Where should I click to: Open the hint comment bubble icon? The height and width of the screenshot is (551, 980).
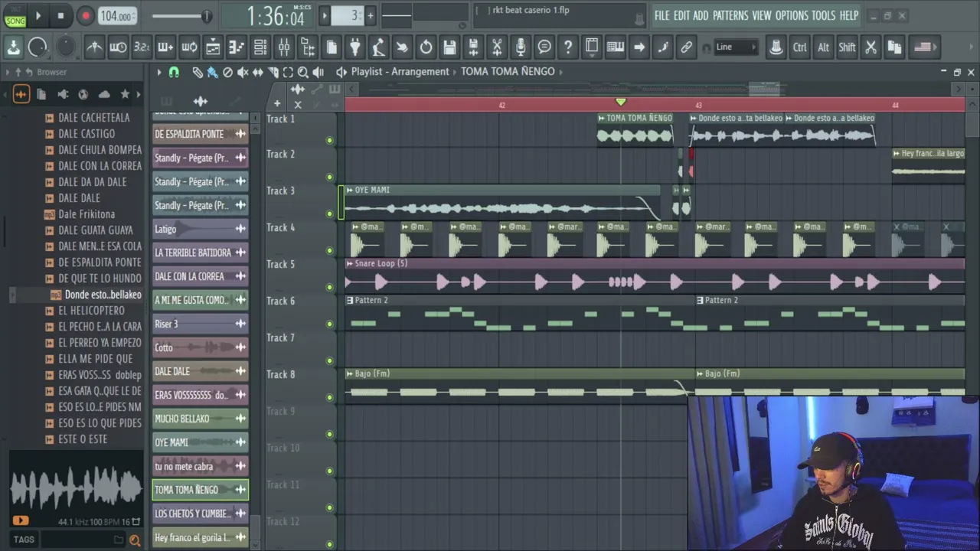coord(544,47)
